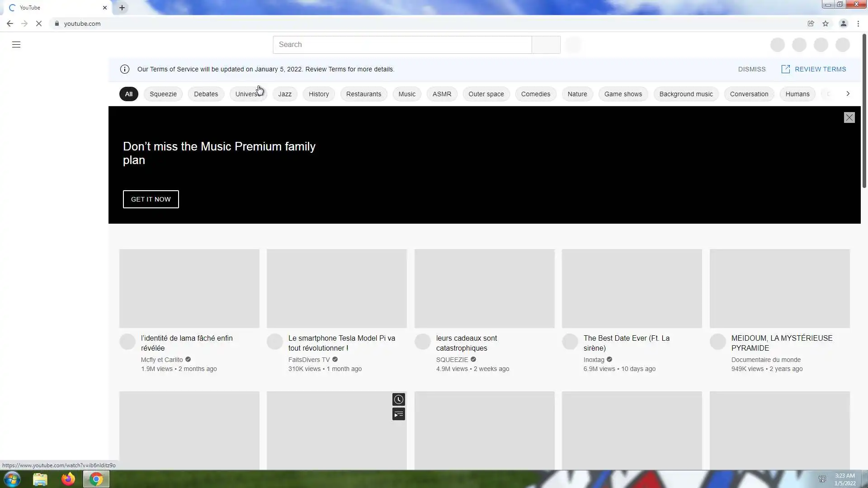The height and width of the screenshot is (488, 868).
Task: Select the Outer space chip
Action: point(486,94)
